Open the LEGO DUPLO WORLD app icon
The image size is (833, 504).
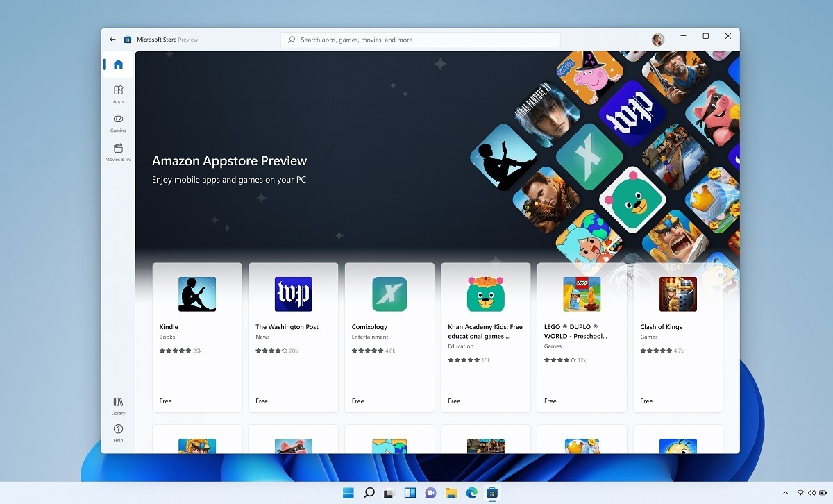click(x=582, y=294)
